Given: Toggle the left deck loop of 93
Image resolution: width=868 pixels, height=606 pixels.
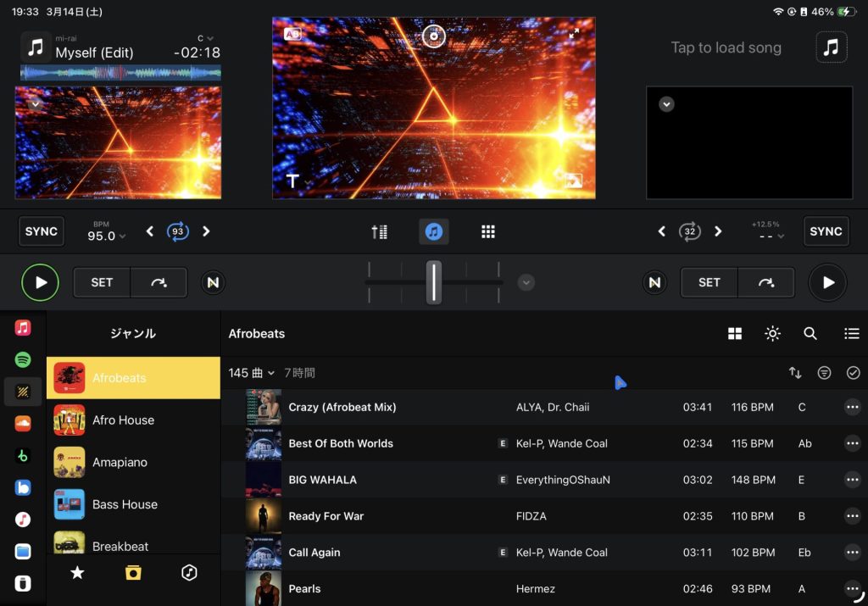Looking at the screenshot, I should [x=178, y=231].
